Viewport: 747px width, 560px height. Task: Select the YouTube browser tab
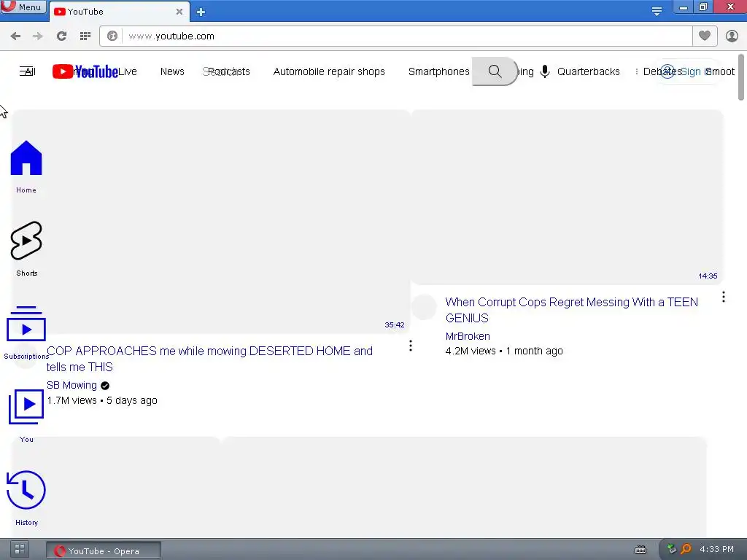[x=118, y=12]
